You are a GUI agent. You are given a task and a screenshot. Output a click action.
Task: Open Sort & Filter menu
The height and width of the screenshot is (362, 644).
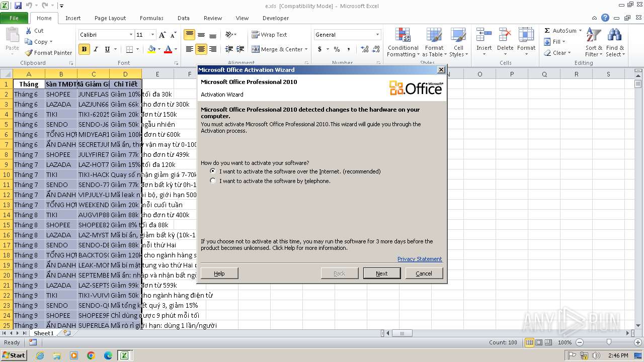tap(594, 43)
